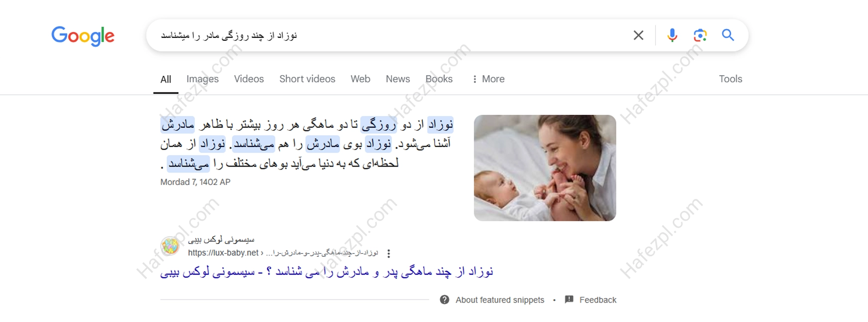Click the question mark about snippets icon
This screenshot has width=868, height=322.
(445, 300)
